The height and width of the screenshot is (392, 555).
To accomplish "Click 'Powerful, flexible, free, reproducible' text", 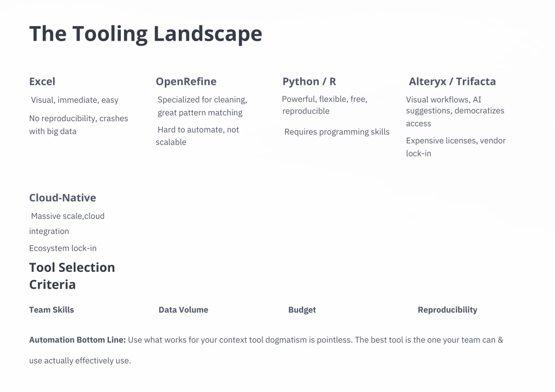I will [x=325, y=105].
